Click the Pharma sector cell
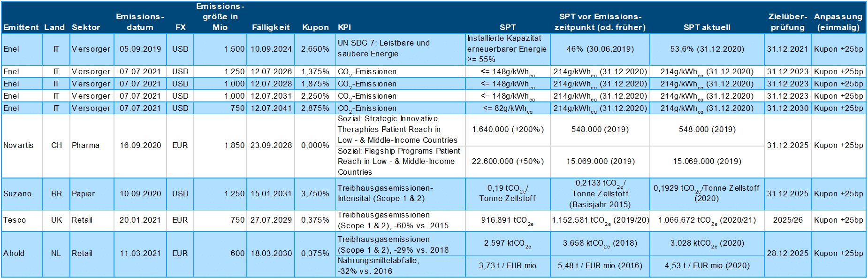This screenshot has height=279, width=868. tap(85, 146)
